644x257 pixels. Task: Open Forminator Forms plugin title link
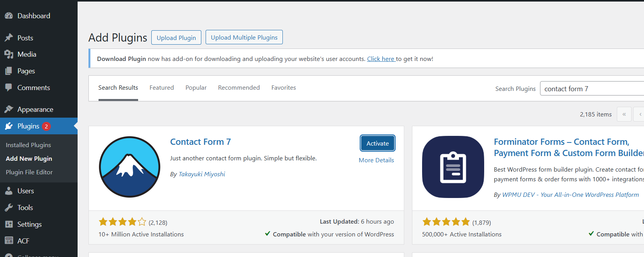coord(569,148)
